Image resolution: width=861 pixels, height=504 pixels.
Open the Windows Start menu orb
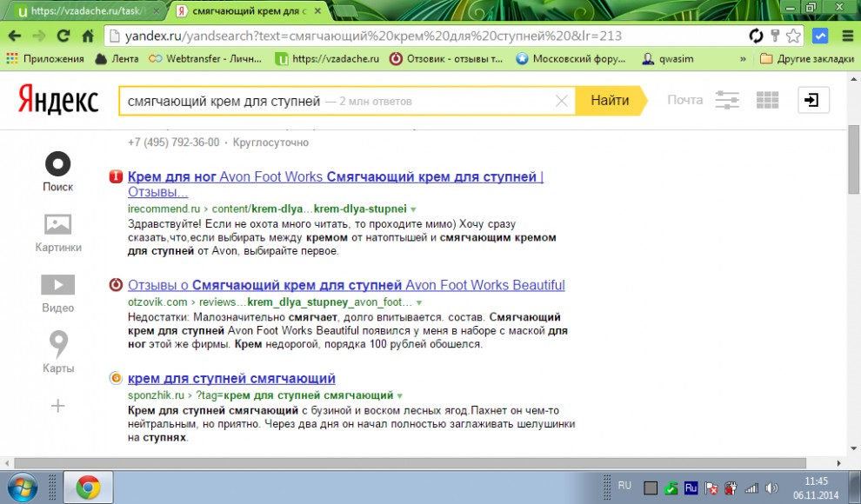22,487
